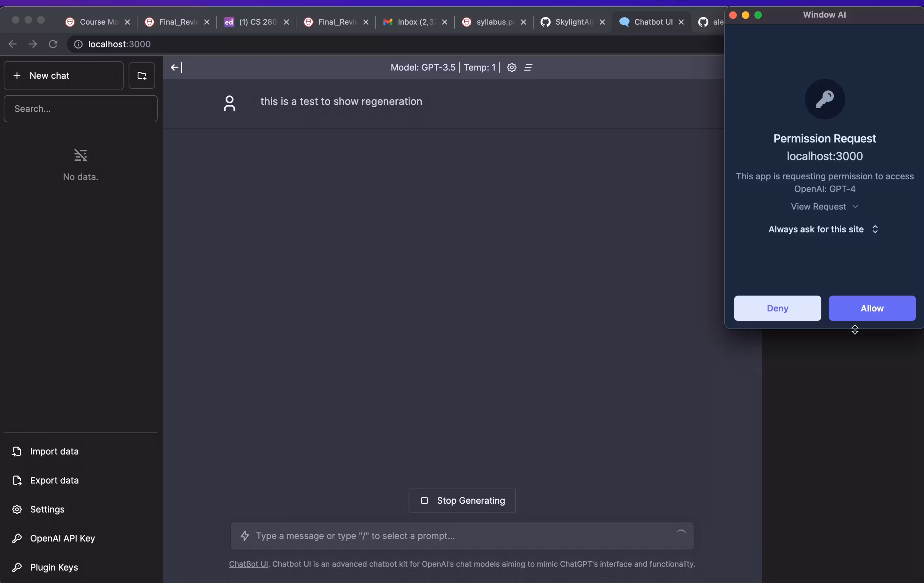Click the lightning bolt in the message box
Viewport: 924px width, 583px height.
245,536
